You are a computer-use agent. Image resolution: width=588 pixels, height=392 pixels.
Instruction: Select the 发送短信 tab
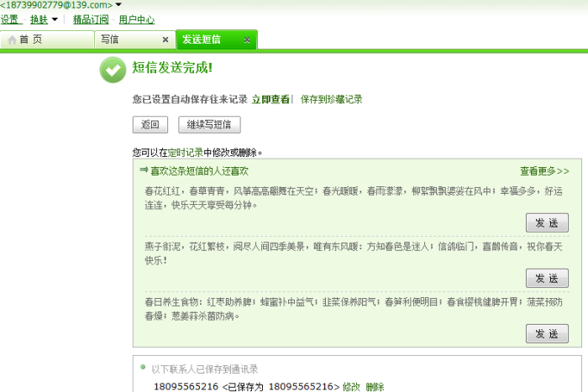(217, 39)
